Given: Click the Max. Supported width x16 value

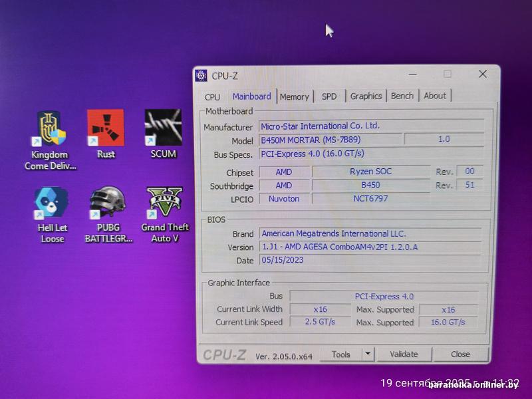Looking at the screenshot, I should point(448,309).
